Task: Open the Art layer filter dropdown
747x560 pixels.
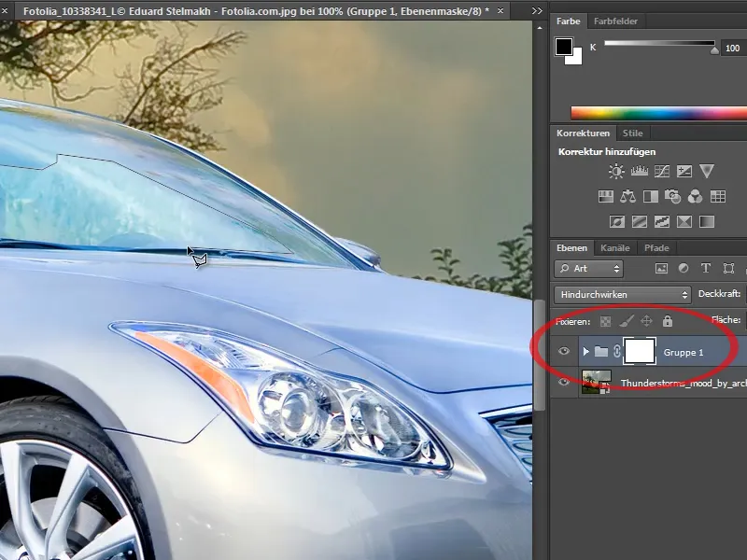Action: pos(588,269)
